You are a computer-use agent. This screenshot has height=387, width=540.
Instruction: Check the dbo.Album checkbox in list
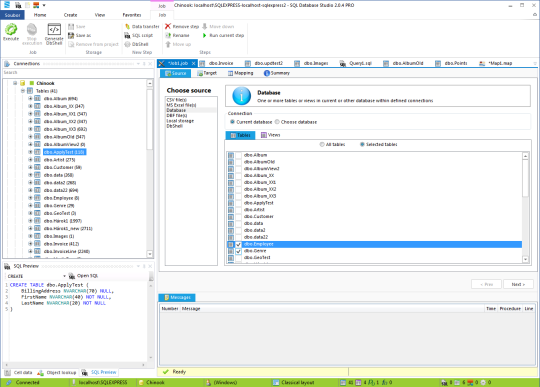tap(238, 155)
